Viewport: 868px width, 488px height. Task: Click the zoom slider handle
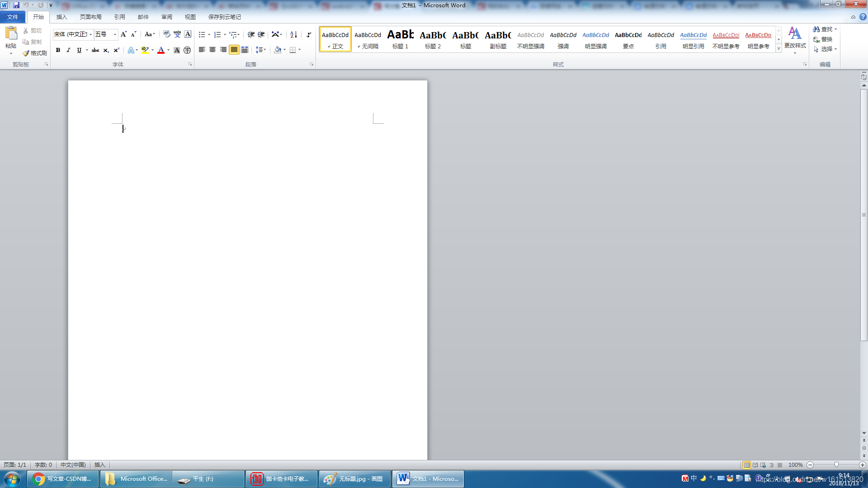836,465
